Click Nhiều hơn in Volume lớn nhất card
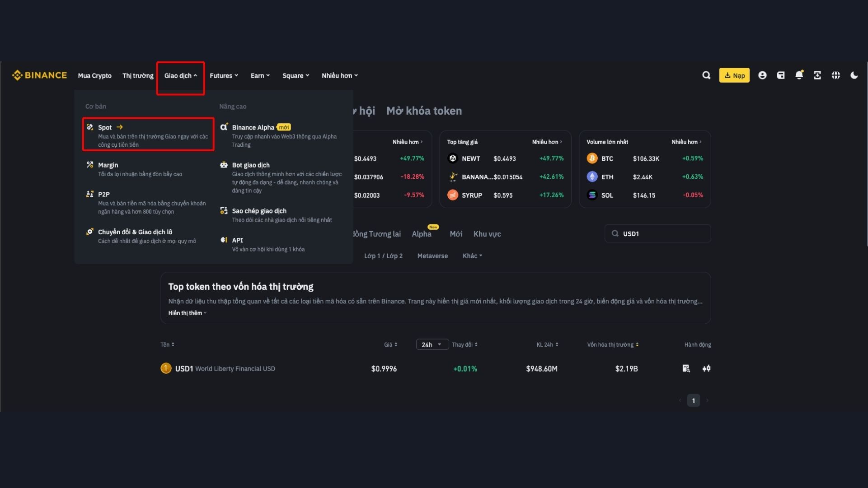 (x=686, y=142)
